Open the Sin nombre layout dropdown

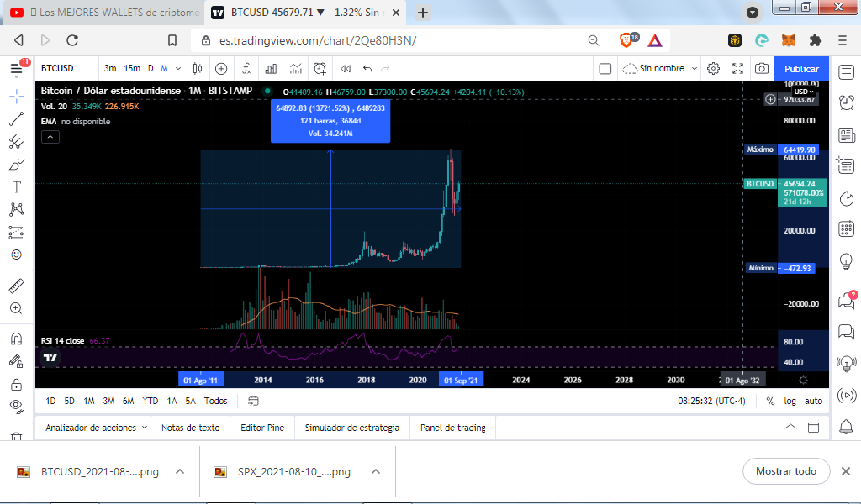coord(659,69)
